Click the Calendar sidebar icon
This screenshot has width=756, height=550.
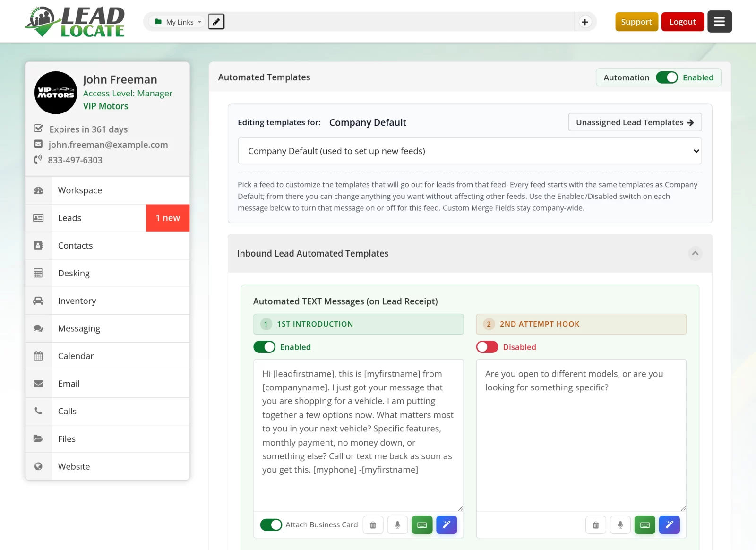[x=38, y=356]
